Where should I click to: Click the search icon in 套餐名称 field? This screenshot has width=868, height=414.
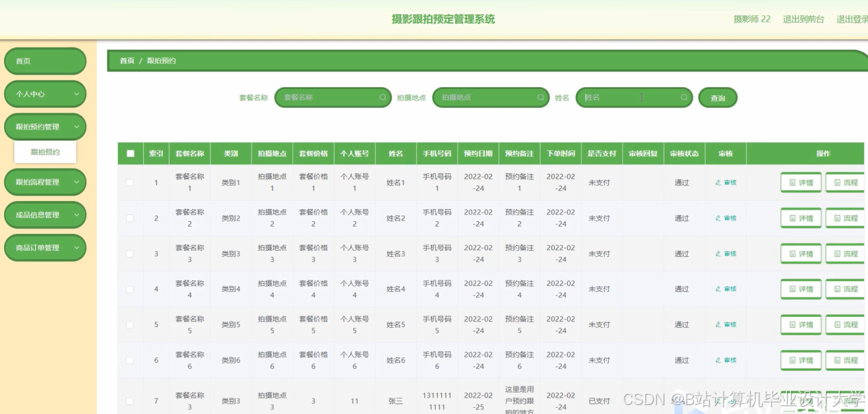[x=383, y=98]
